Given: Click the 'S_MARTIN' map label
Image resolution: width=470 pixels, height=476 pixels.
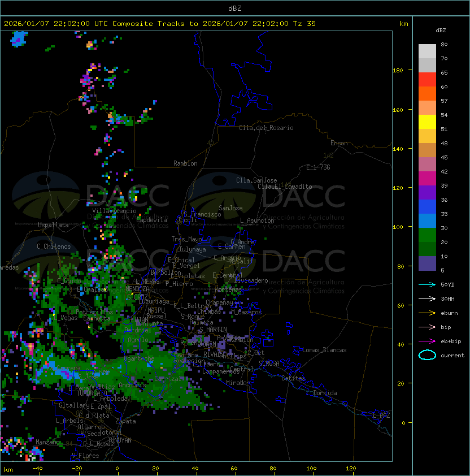Looking at the screenshot, I should tap(213, 330).
